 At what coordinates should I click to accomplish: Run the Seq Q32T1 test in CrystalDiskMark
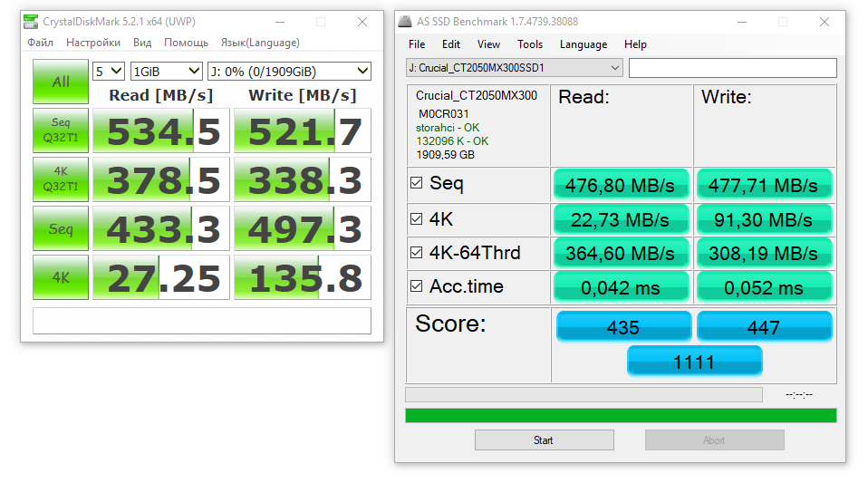61,130
